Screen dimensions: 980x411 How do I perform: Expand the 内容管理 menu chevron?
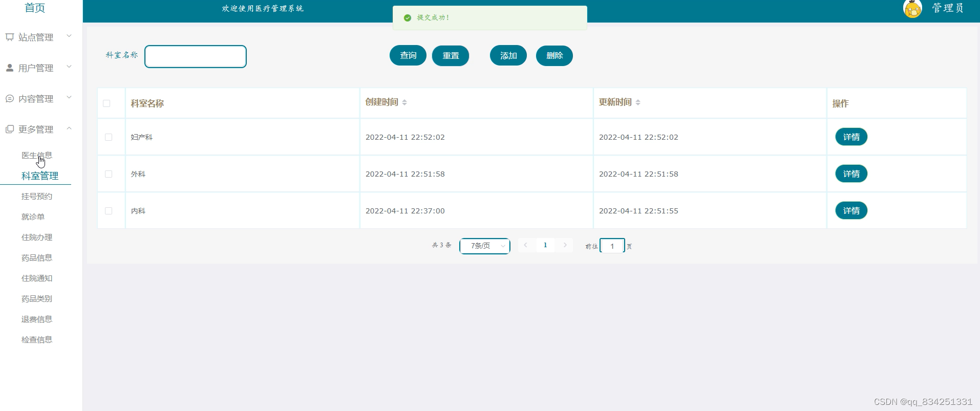[69, 97]
